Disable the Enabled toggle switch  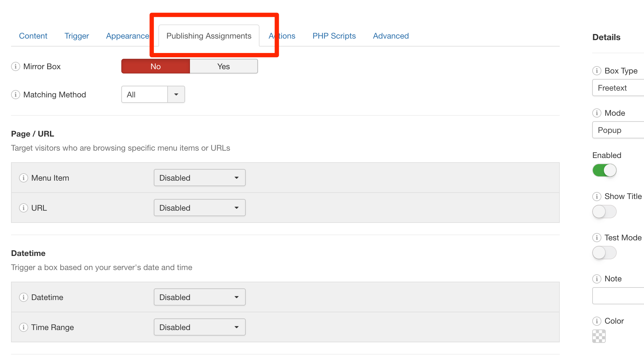(604, 170)
